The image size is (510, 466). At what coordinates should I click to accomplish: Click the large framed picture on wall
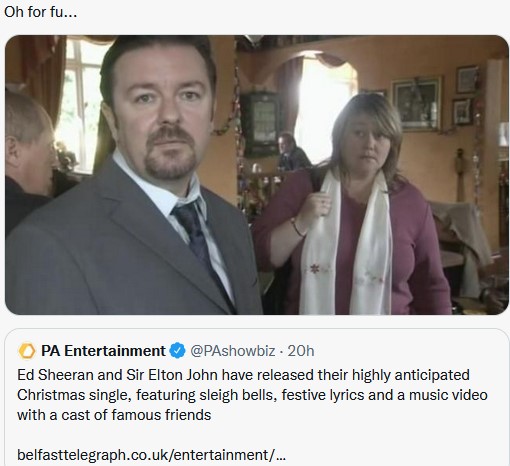416,103
